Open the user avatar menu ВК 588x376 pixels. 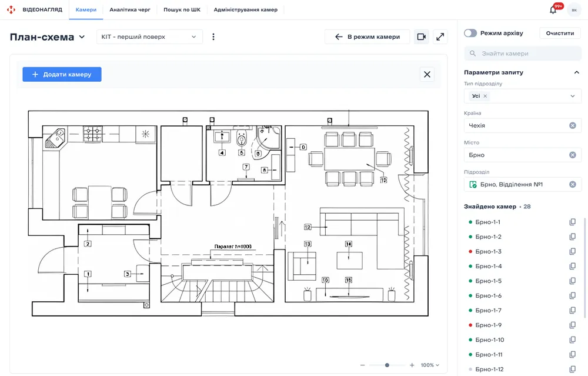[x=574, y=10]
